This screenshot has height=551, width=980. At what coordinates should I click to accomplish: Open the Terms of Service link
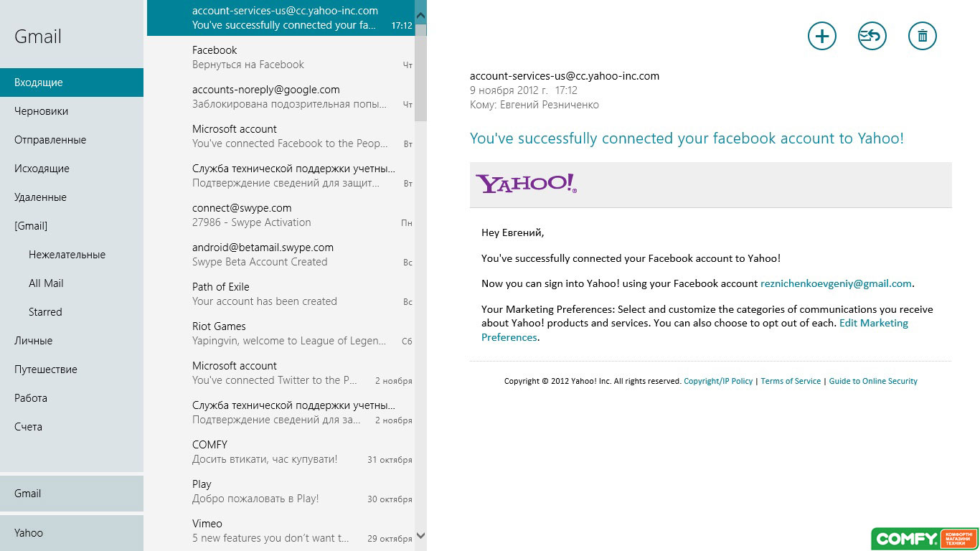791,381
